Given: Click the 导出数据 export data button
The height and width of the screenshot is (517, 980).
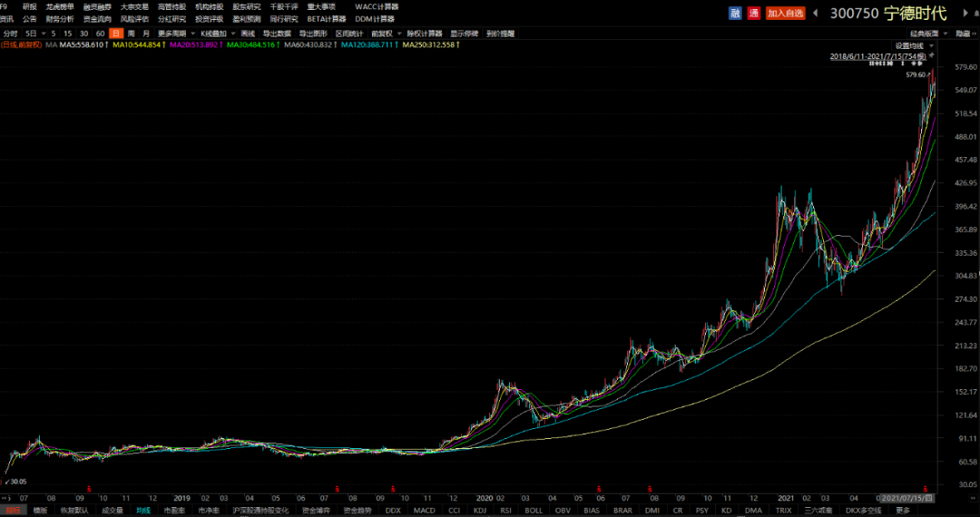Looking at the screenshot, I should (x=277, y=33).
